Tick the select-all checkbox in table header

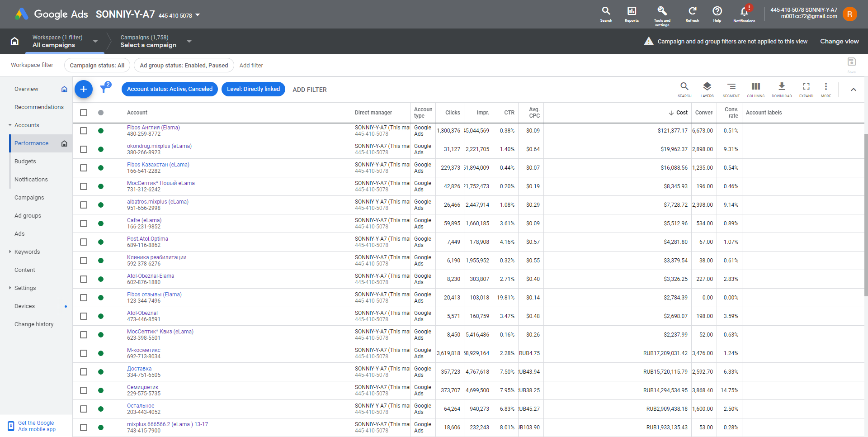84,113
